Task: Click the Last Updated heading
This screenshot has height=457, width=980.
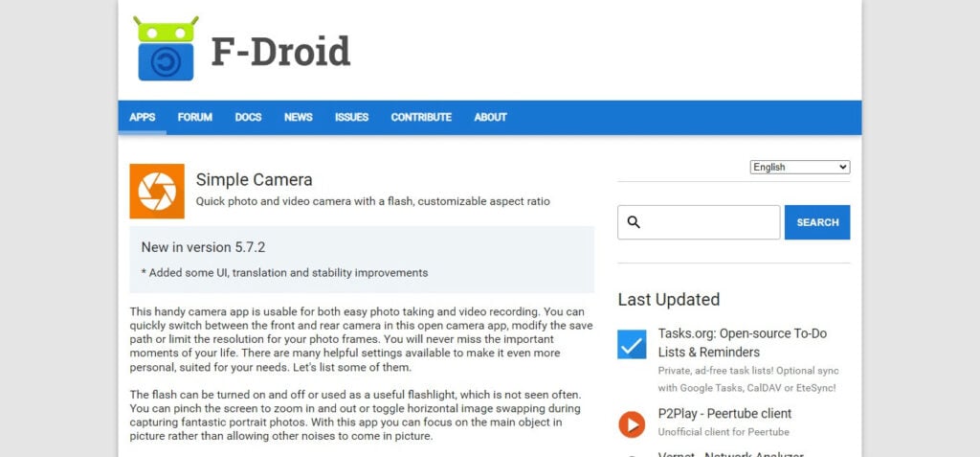Action: [x=669, y=299]
